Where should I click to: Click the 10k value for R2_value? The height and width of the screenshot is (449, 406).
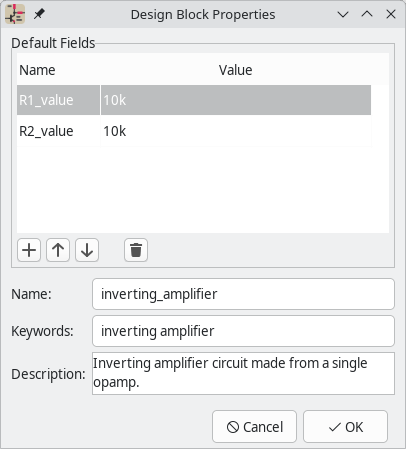236,131
